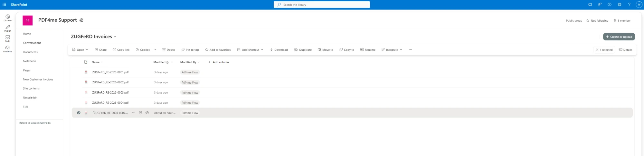
Task: Open ZUGFeRD_RE-2026-0004.pdf
Action: point(110,103)
